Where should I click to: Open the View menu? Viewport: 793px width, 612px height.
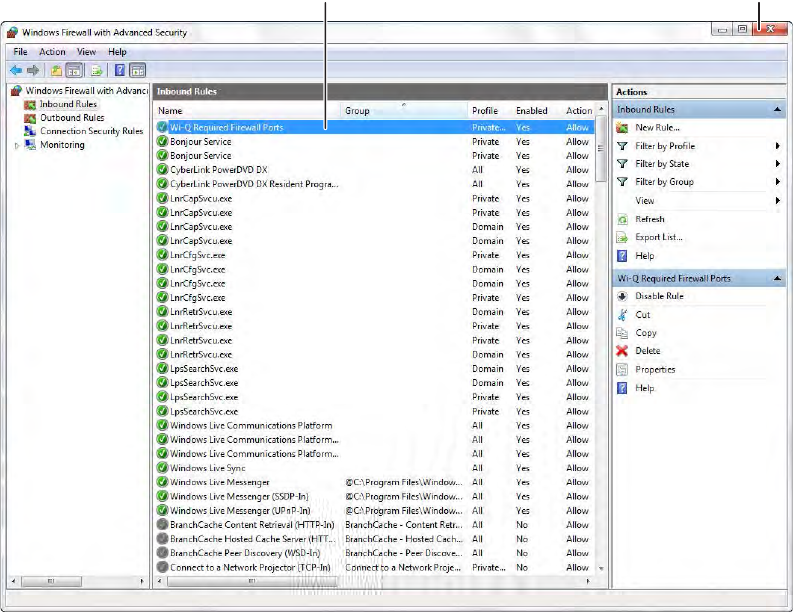(x=86, y=52)
